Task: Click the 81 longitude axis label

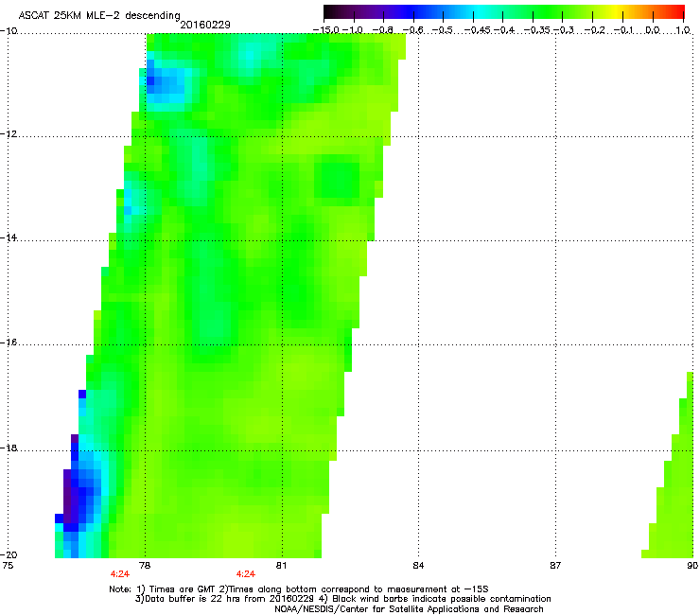Action: click(281, 566)
